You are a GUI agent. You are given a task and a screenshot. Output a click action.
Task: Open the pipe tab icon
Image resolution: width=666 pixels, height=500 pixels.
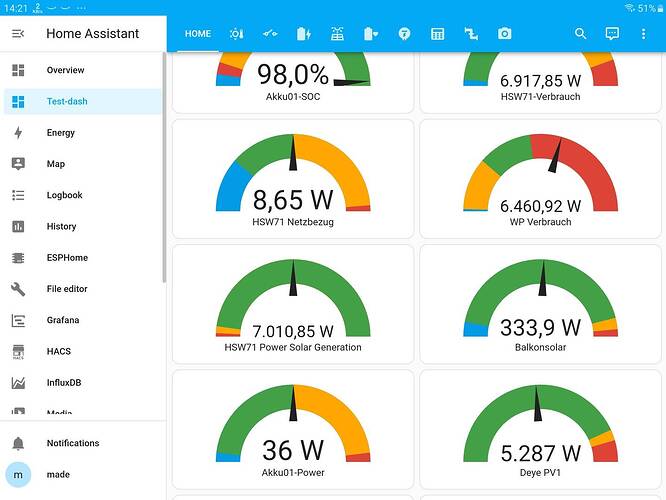(471, 34)
